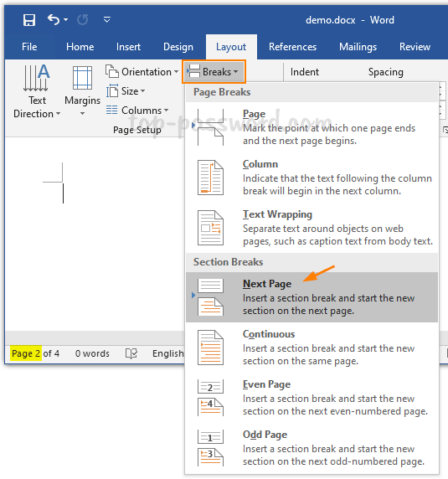The image size is (448, 479).
Task: Open the Text Direction tool
Action: coord(37,91)
